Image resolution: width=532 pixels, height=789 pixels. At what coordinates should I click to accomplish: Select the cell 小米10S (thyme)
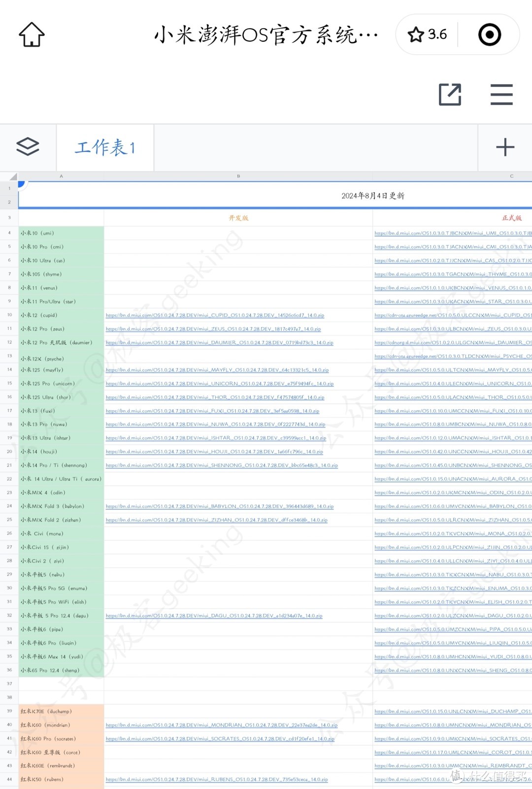(x=61, y=274)
